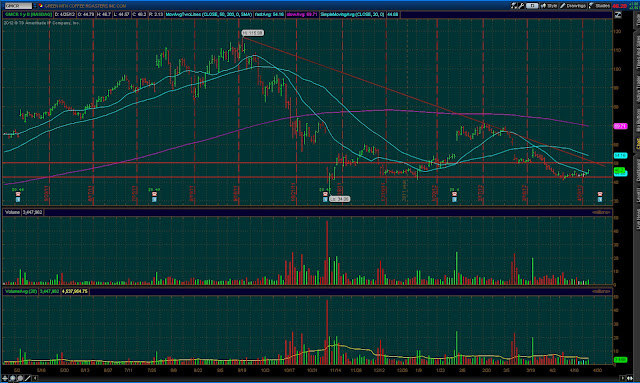The height and width of the screenshot is (383, 640).
Task: Click the scroll right arrow at bottom right
Action: point(622,378)
